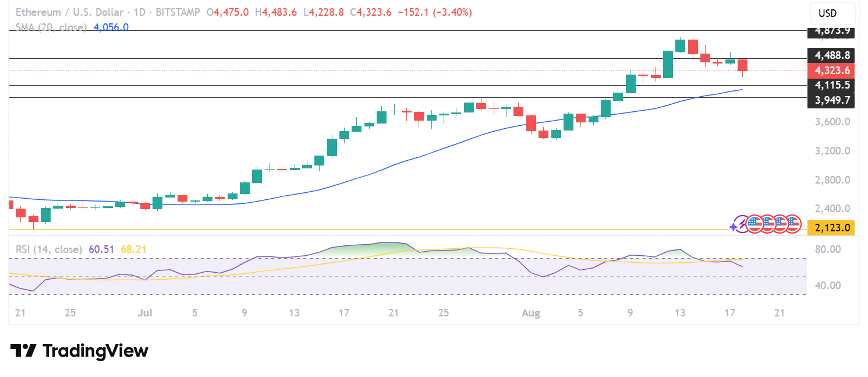Click the TradingView logo
The height and width of the screenshot is (377, 868).
tap(79, 351)
